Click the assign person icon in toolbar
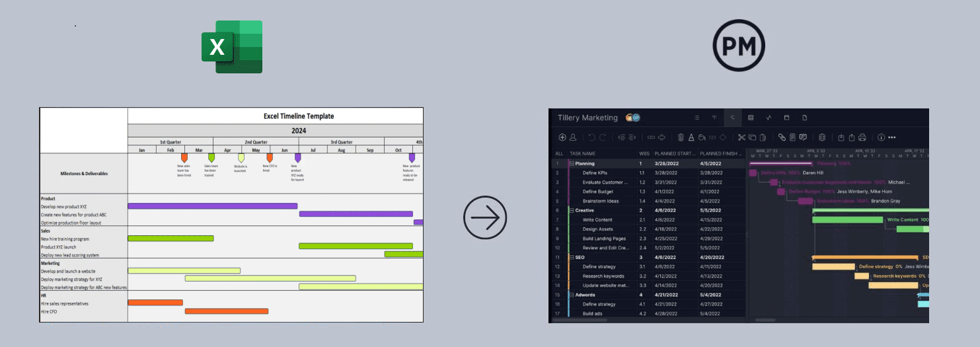This screenshot has height=347, width=980. pyautogui.click(x=573, y=137)
